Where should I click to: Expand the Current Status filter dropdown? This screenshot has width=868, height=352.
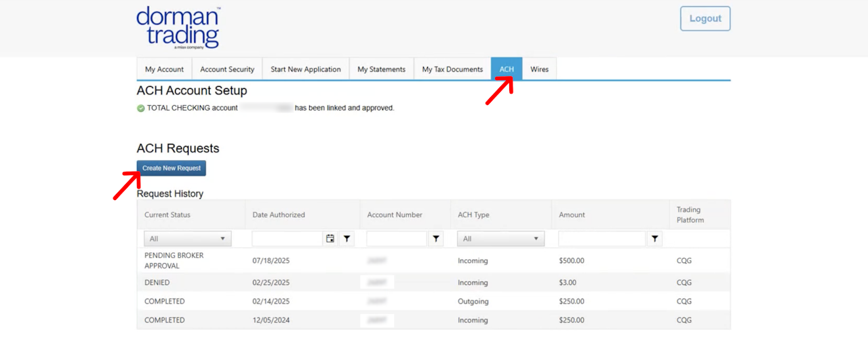(187, 239)
